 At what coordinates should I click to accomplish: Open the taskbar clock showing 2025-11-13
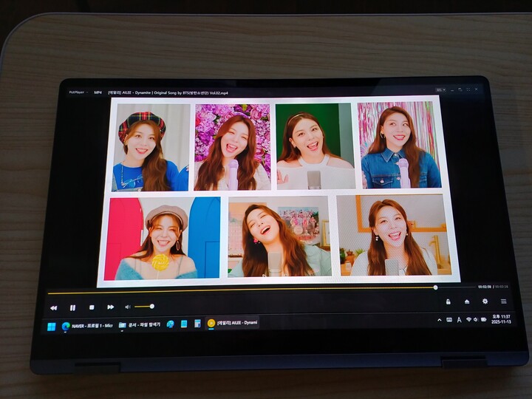click(501, 319)
